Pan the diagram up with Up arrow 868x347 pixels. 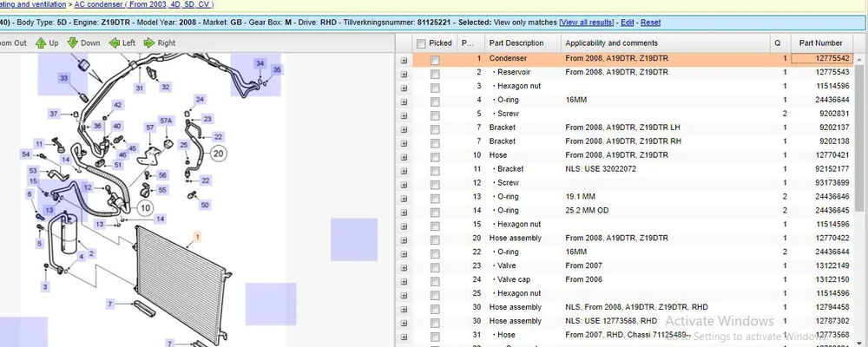pos(48,43)
